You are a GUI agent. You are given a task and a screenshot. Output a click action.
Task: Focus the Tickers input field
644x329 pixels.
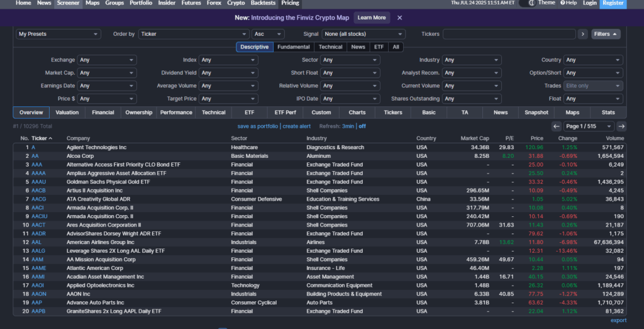509,34
